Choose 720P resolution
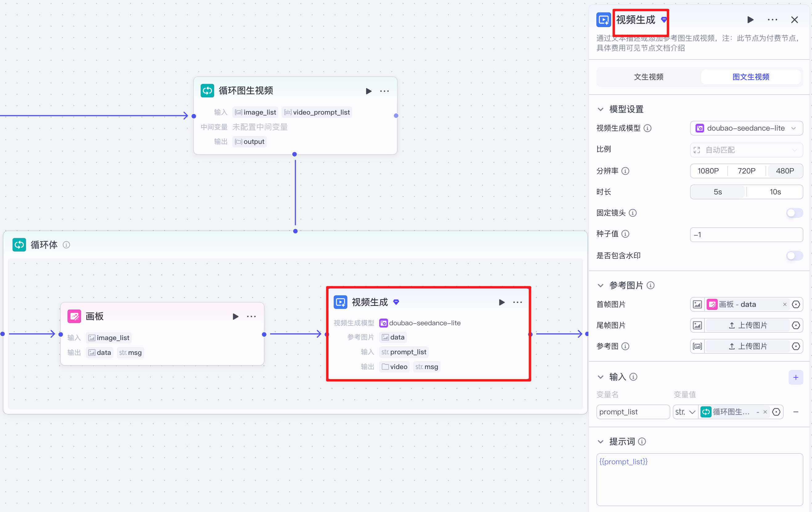Image resolution: width=812 pixels, height=512 pixels. click(746, 171)
